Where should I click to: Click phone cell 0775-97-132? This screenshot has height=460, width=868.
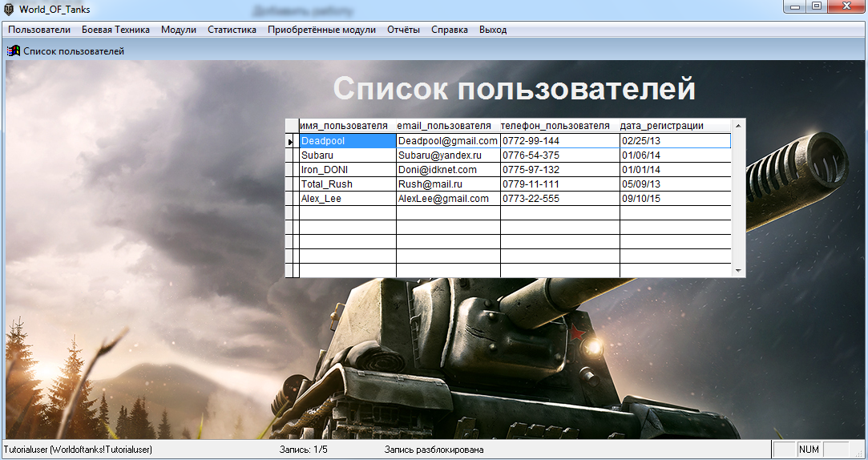coord(560,170)
